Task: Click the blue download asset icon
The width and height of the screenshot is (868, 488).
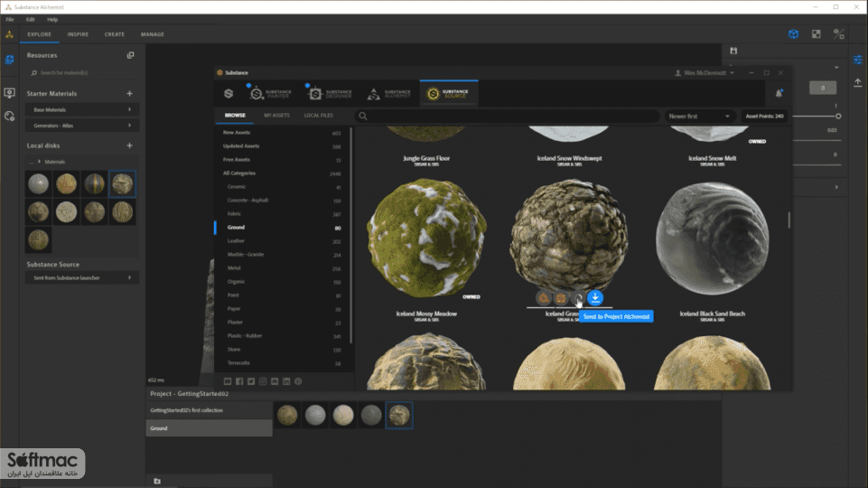Action: 595,297
